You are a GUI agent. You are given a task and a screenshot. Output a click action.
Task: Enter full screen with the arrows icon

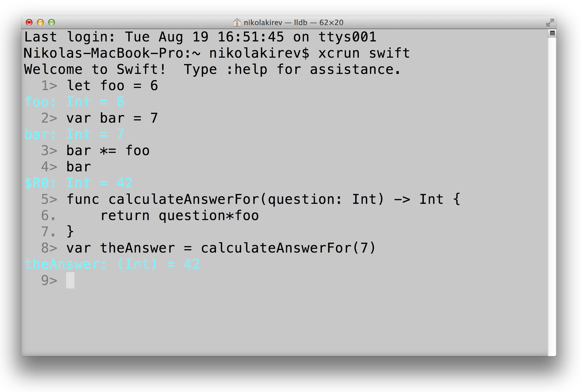tap(550, 23)
